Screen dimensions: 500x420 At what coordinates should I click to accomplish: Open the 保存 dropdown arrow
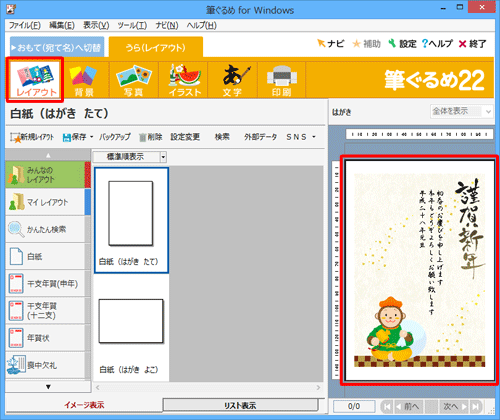pyautogui.click(x=91, y=137)
